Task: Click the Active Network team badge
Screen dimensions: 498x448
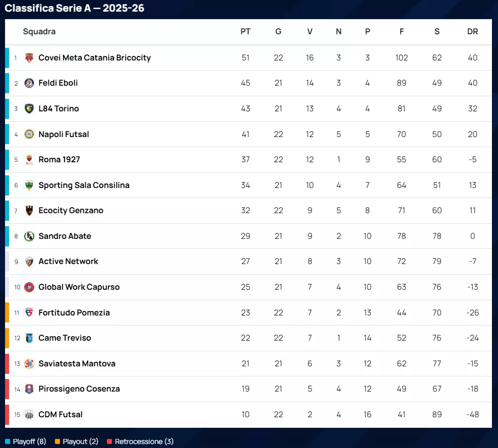Action: click(x=29, y=262)
